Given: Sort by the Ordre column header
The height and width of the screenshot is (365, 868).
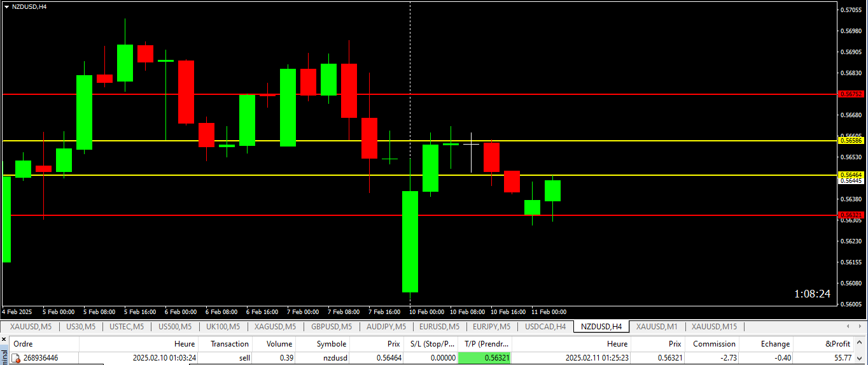Looking at the screenshot, I should point(45,344).
